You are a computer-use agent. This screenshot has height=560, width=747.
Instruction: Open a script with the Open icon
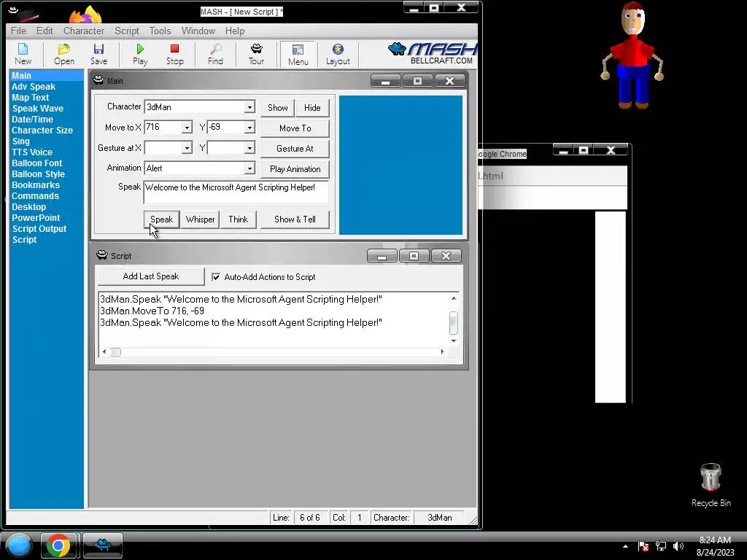click(64, 54)
